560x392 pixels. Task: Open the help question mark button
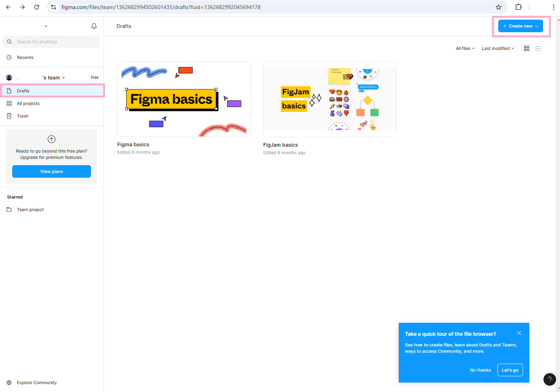coord(550,379)
